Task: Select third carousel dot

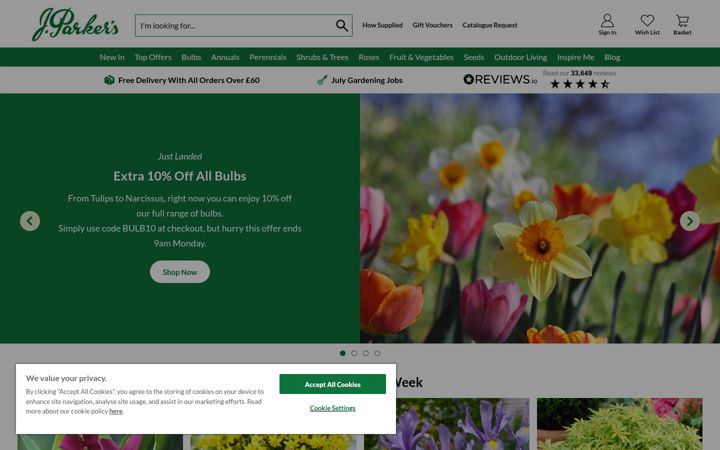Action: [366, 353]
